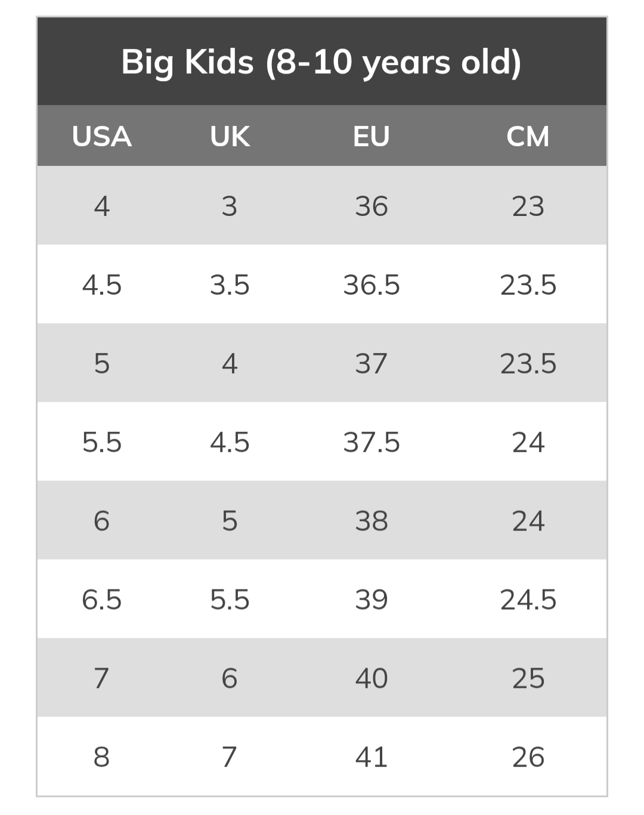Select the 25 CM cell

(528, 678)
